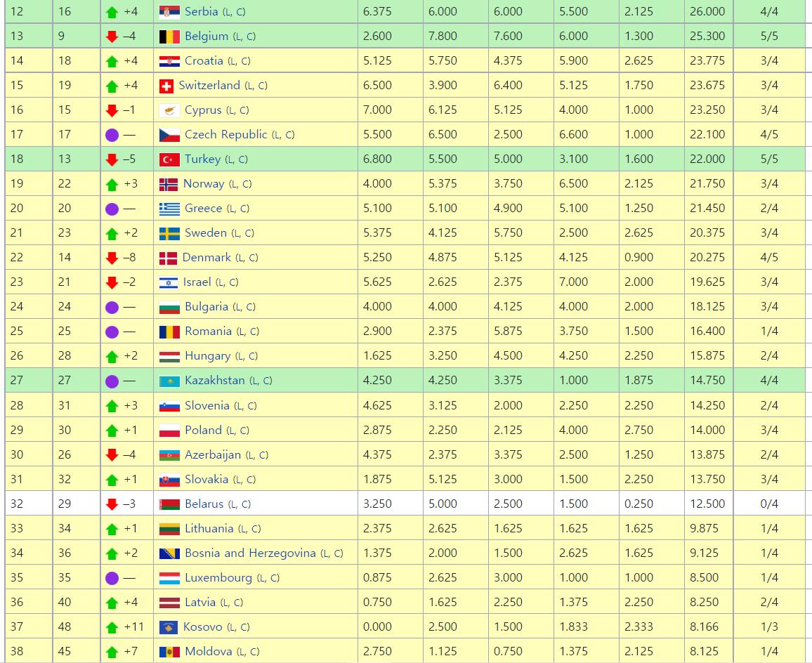Click the C link next to Cyprus

[x=243, y=110]
